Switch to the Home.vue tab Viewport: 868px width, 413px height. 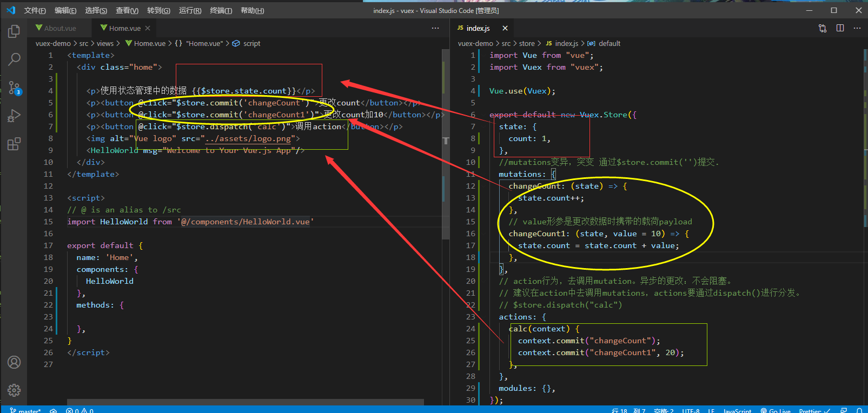pos(124,28)
